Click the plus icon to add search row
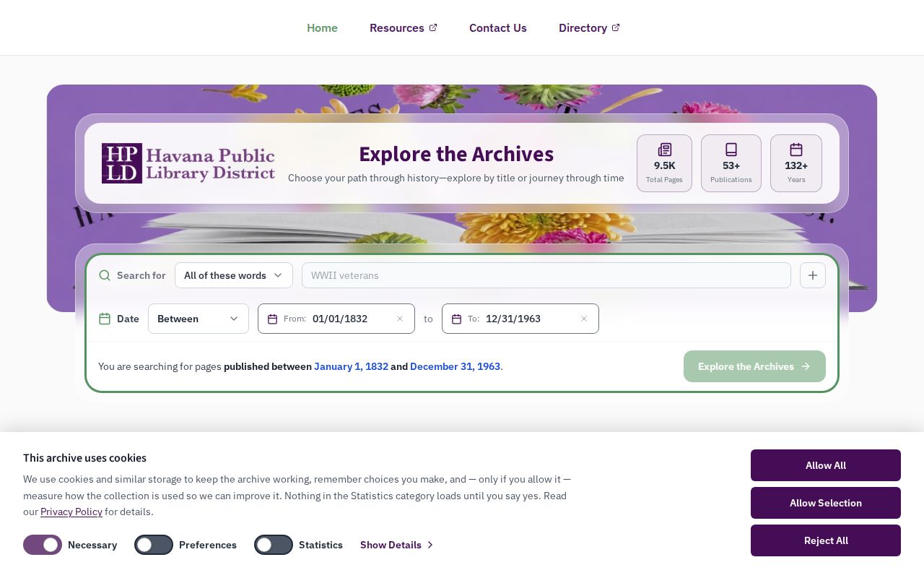This screenshot has height=578, width=924. pyautogui.click(x=813, y=275)
